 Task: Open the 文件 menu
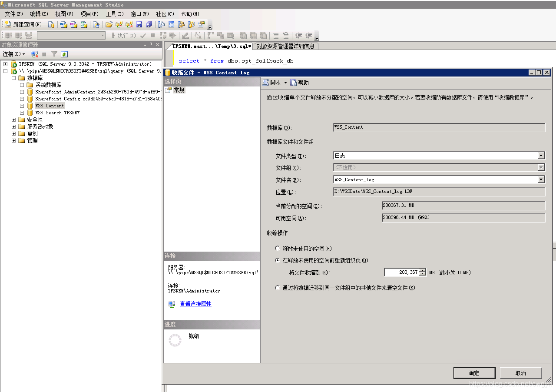[x=14, y=14]
